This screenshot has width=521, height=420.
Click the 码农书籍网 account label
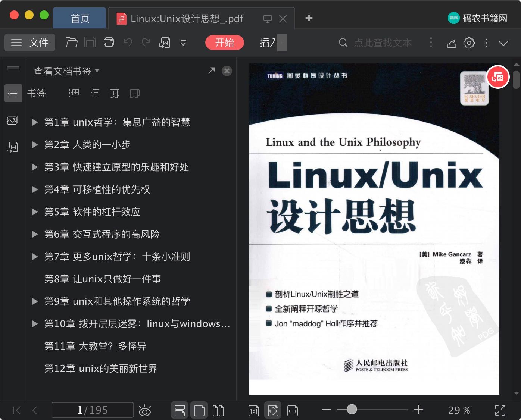485,18
